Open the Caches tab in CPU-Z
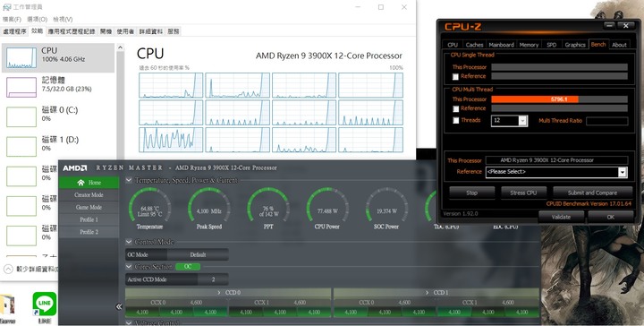Screen dimensions: 644x326 point(474,45)
